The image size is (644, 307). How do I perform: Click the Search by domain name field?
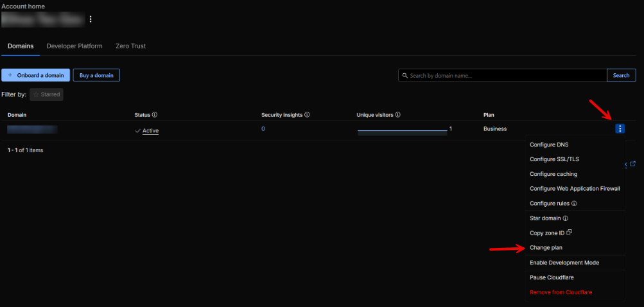(x=502, y=75)
